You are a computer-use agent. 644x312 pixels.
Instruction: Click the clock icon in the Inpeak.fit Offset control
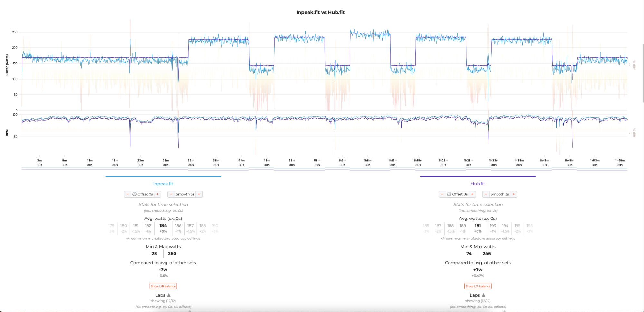[134, 194]
